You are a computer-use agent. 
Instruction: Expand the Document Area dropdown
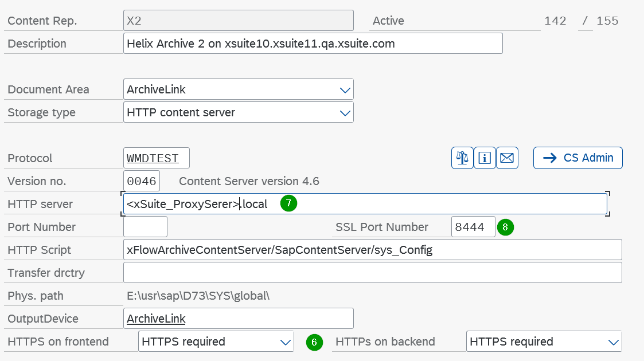pos(345,90)
